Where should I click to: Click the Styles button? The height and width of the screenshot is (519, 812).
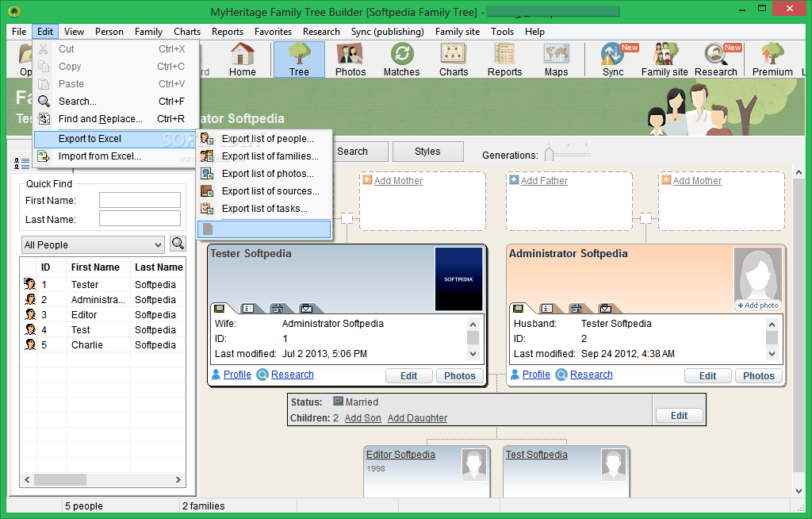coord(427,152)
